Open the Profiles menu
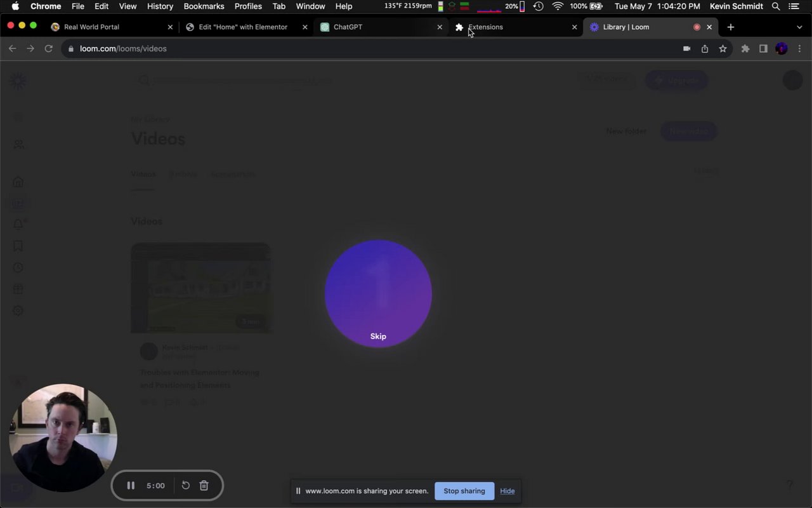The width and height of the screenshot is (812, 508). click(x=248, y=6)
